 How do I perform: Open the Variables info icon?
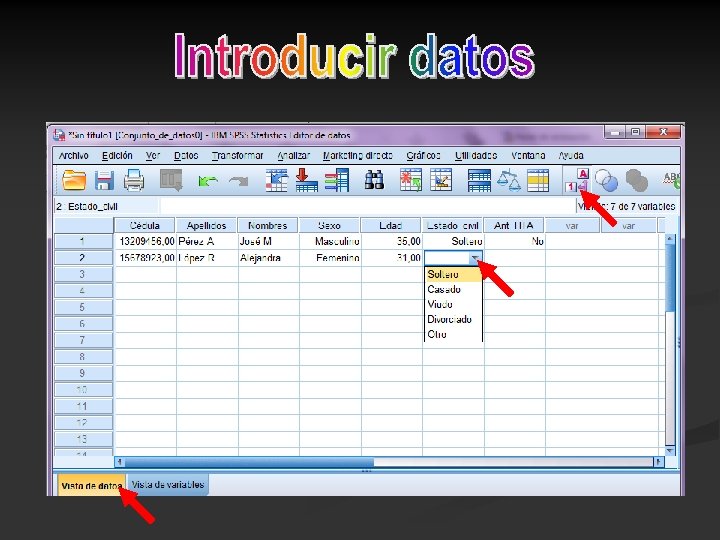[x=337, y=180]
